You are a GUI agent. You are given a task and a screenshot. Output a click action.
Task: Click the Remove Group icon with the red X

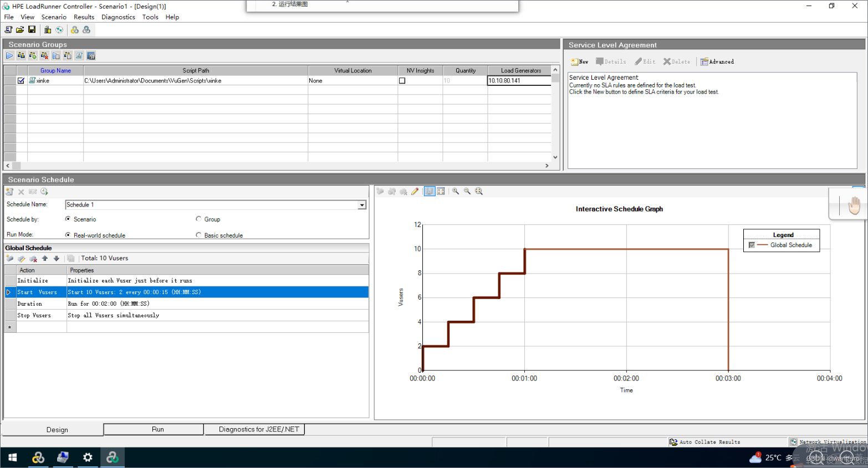point(44,55)
